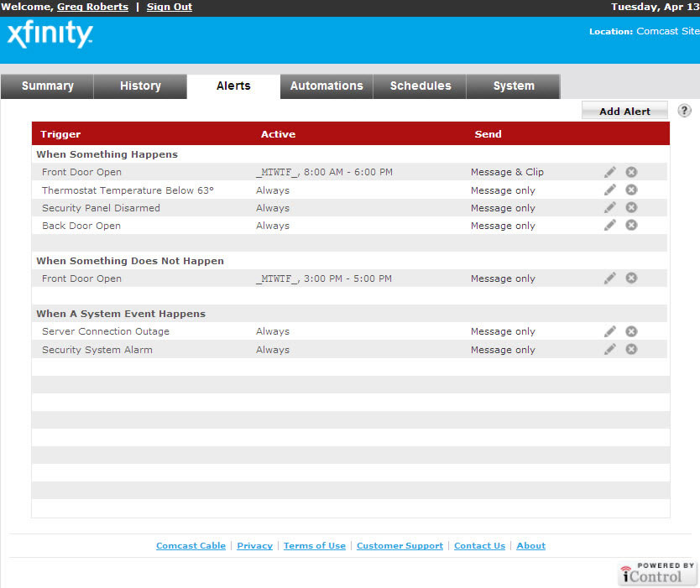Screen dimensions: 700x588
Task: Open the System tab
Action: pyautogui.click(x=514, y=86)
